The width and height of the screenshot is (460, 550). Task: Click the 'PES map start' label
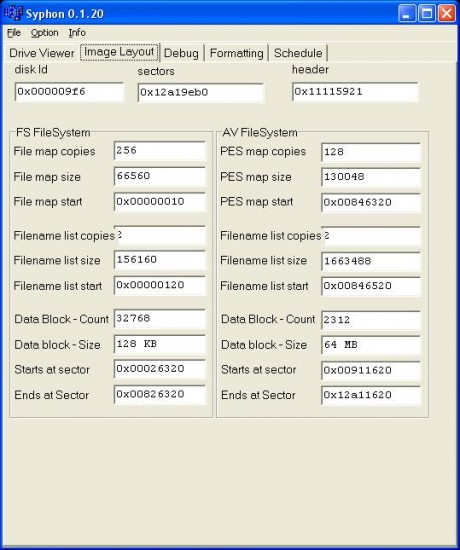tap(256, 202)
